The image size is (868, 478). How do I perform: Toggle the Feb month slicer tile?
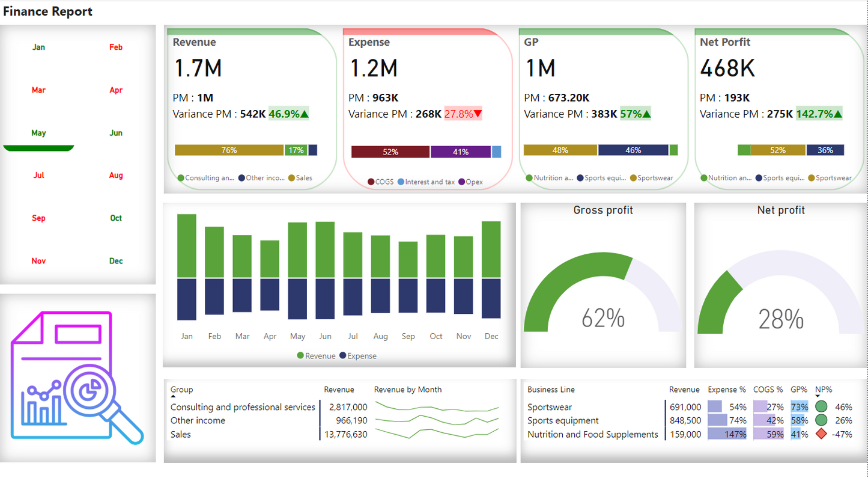(116, 47)
